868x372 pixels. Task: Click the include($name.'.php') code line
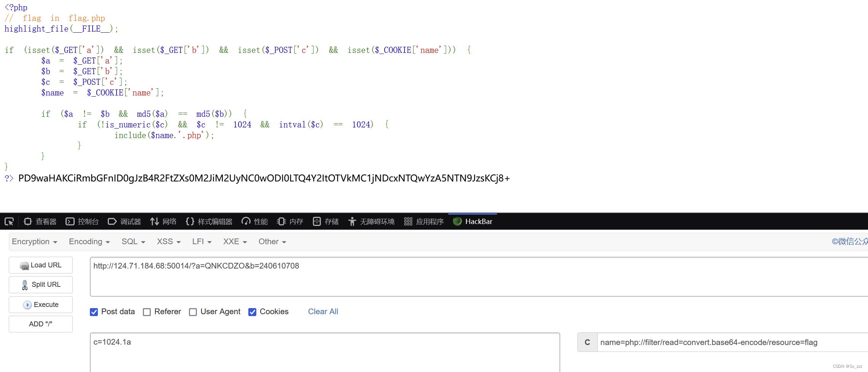(165, 135)
